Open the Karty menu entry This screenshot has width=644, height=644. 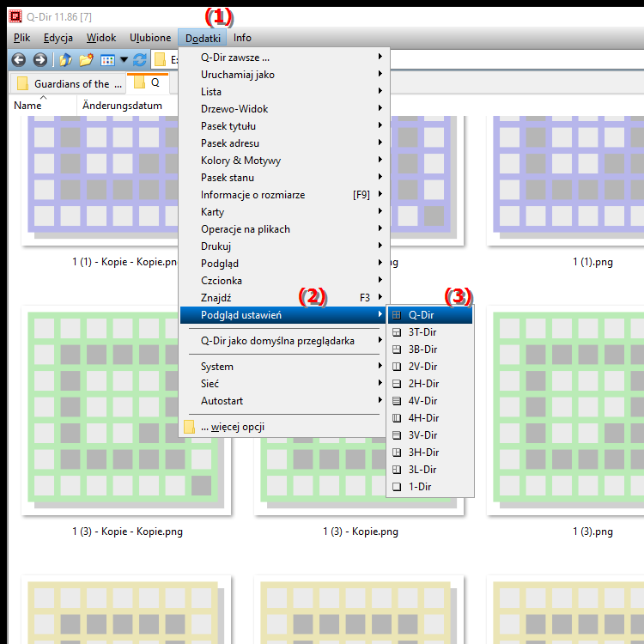tap(284, 212)
